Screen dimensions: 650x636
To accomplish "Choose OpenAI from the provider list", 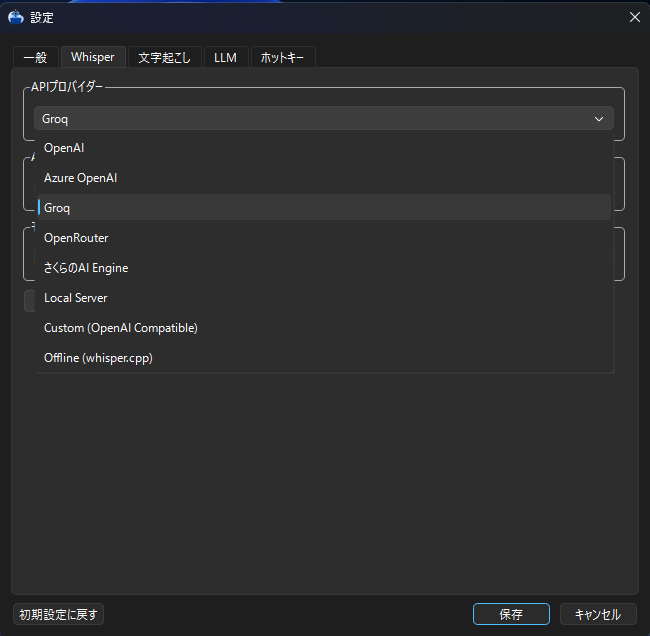I will [65, 148].
